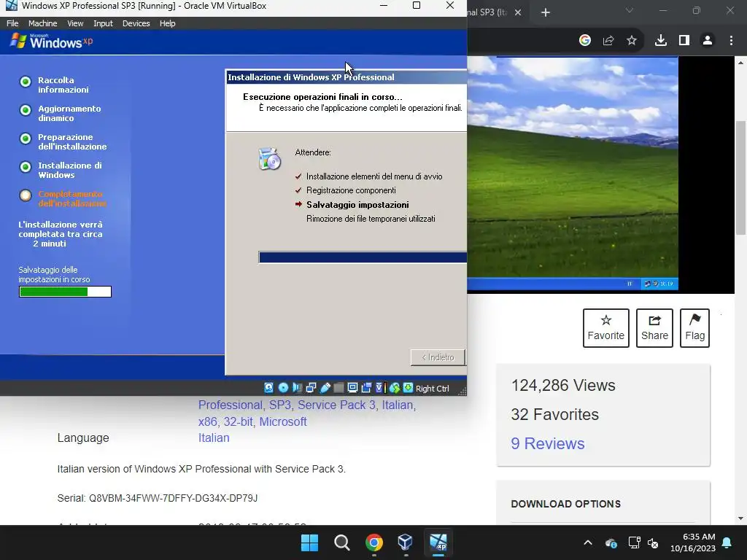
Task: Click the Preparazione dell'installazione step indicator
Action: click(x=26, y=139)
